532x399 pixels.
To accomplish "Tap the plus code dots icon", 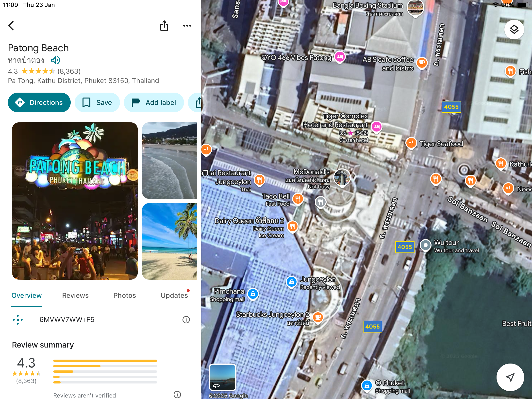I will [x=18, y=320].
